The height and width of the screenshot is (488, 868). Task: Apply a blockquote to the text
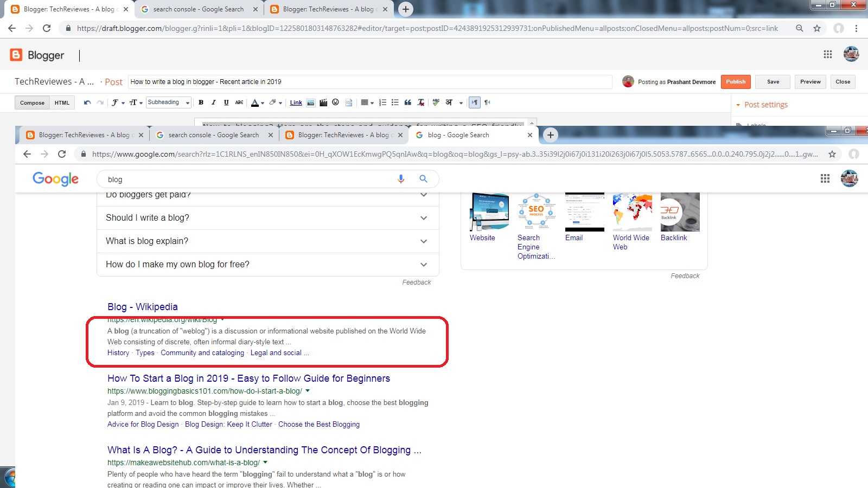[407, 102]
